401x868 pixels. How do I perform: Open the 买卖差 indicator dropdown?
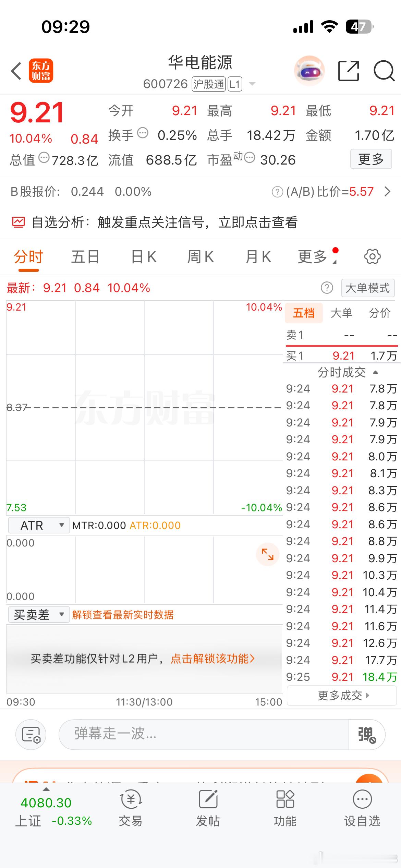tap(39, 615)
